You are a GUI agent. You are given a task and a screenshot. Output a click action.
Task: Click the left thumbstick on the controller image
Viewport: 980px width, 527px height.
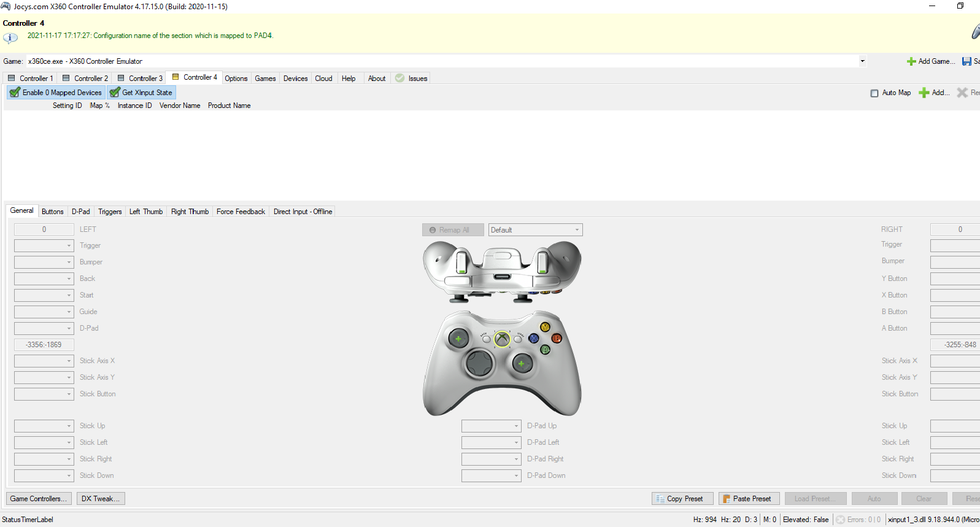pos(458,338)
